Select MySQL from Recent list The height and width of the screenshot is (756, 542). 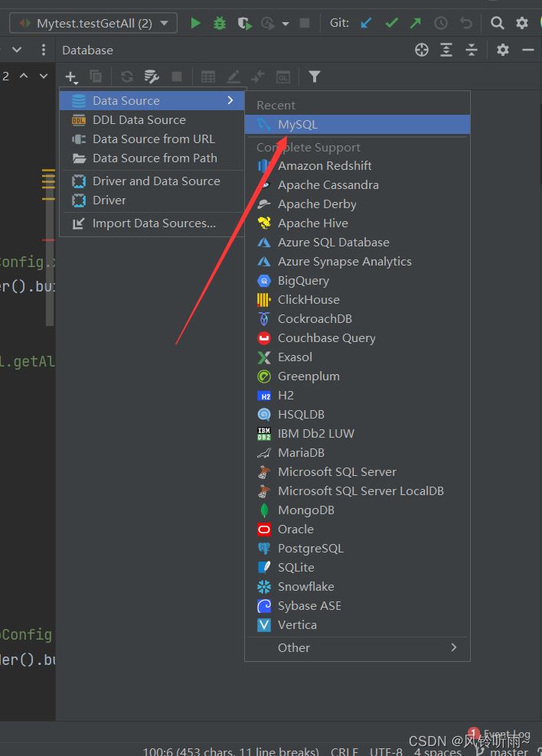point(298,124)
